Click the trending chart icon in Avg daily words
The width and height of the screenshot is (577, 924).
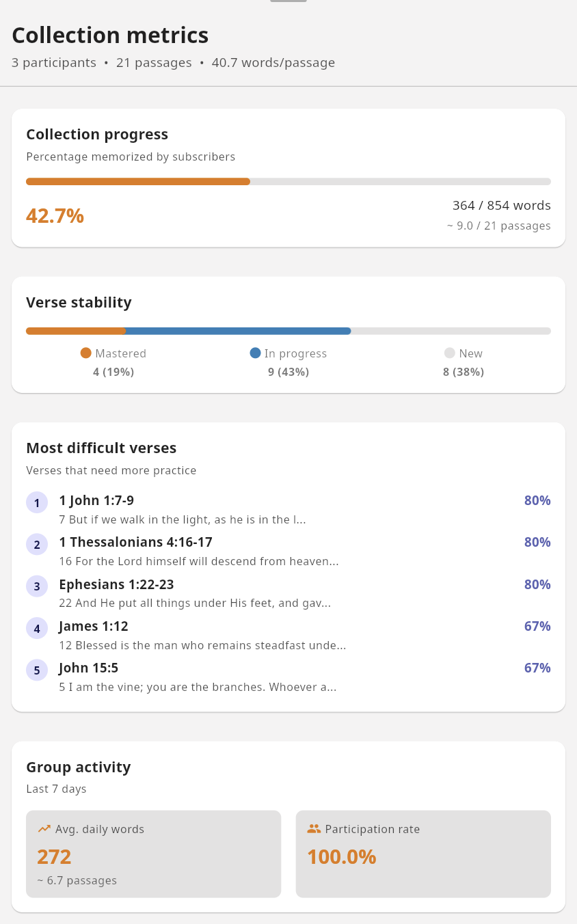point(44,828)
